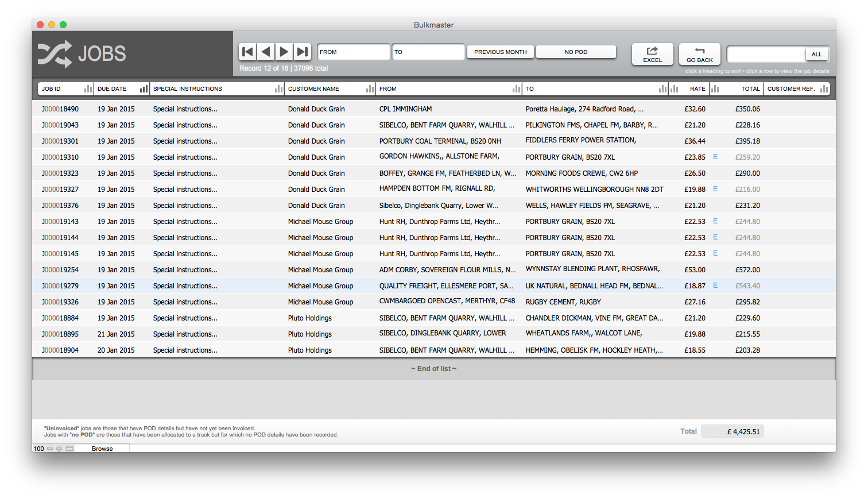The image size is (868, 498).
Task: Go to the next record arrow
Action: pos(284,52)
